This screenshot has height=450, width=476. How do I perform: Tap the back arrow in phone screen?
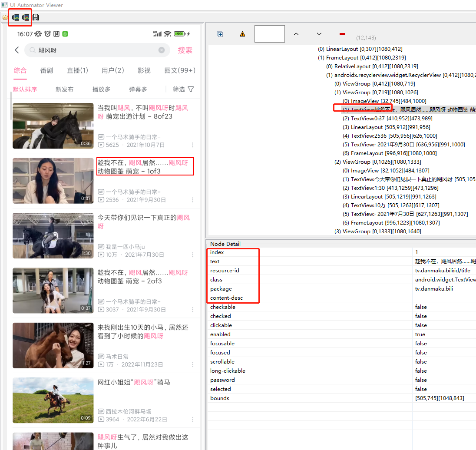pos(17,50)
